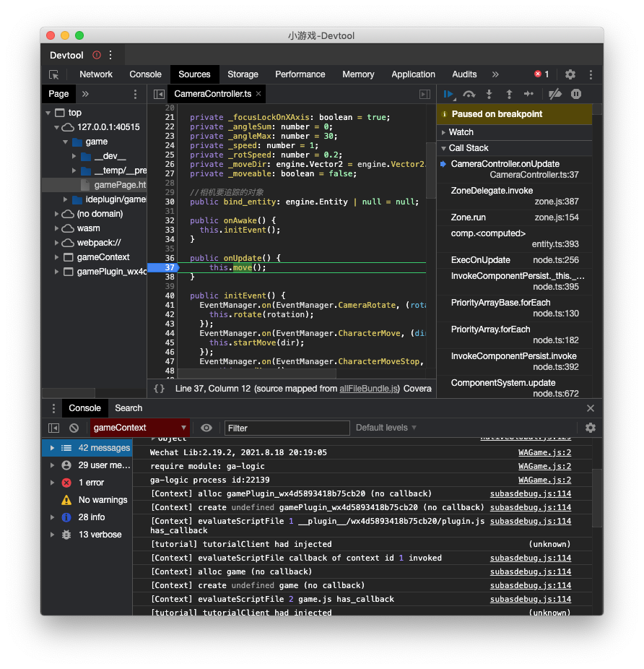Expand the webpack:// node
The image size is (644, 669).
tap(56, 243)
